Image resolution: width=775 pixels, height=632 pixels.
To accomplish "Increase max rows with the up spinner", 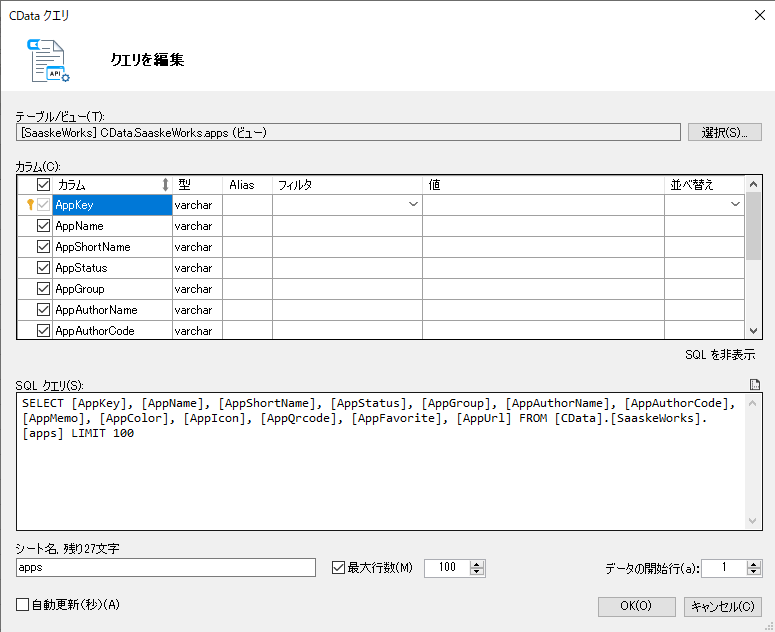I will pos(476,564).
